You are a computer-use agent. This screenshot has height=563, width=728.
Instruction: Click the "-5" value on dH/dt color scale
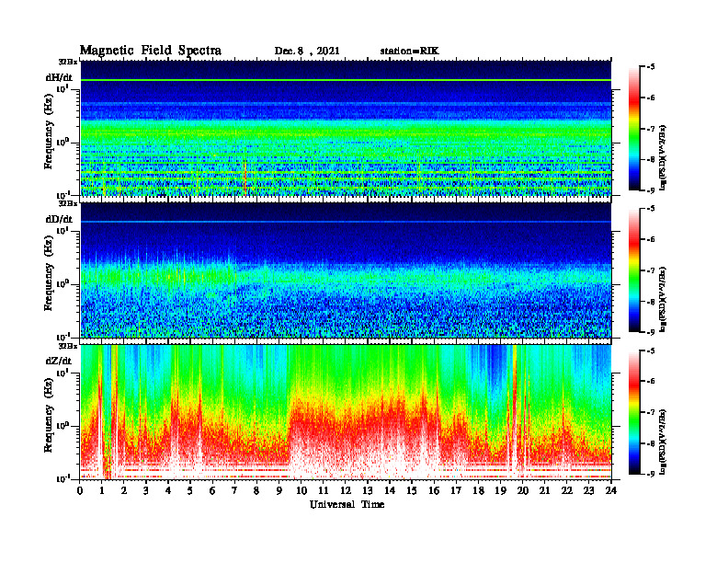click(x=651, y=67)
